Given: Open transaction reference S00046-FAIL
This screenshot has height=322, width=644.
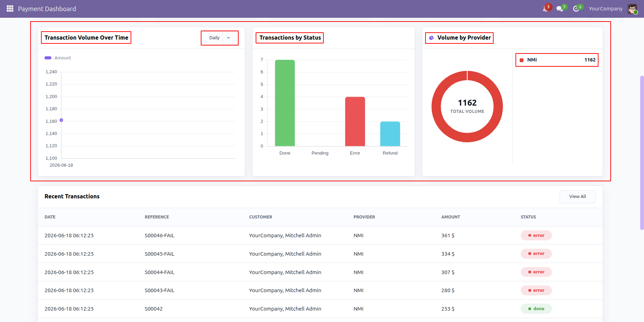Looking at the screenshot, I should click(159, 236).
